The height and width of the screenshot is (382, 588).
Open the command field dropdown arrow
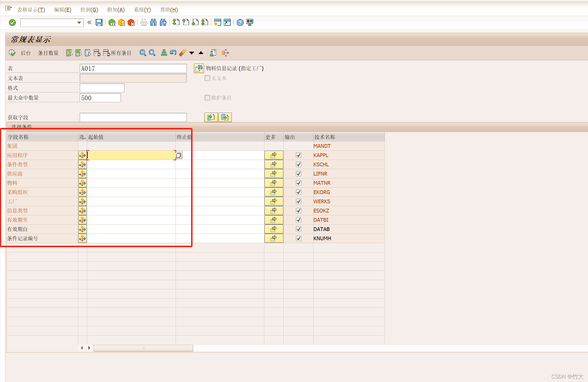click(x=79, y=23)
